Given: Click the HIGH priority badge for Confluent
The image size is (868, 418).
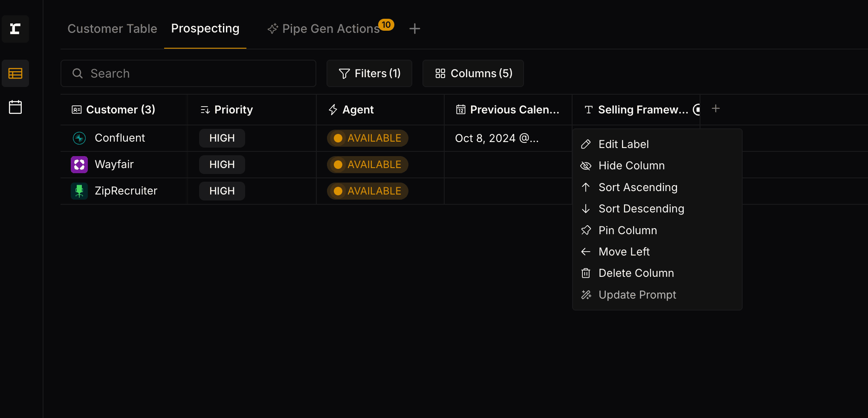Looking at the screenshot, I should point(222,138).
